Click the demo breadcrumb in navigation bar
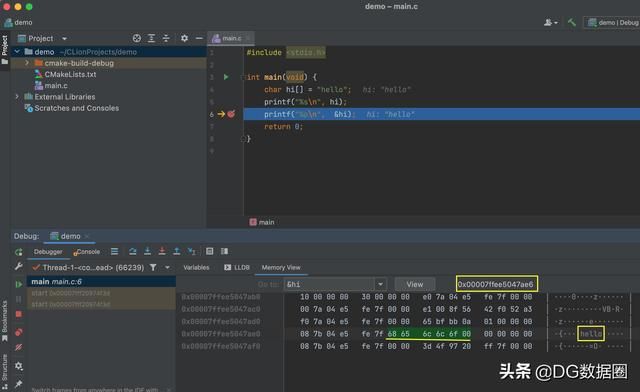This screenshot has width=640, height=392. (18, 22)
